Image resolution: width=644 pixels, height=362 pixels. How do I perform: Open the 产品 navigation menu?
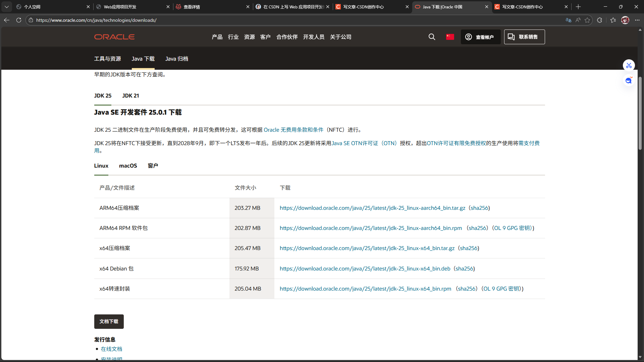(x=217, y=37)
